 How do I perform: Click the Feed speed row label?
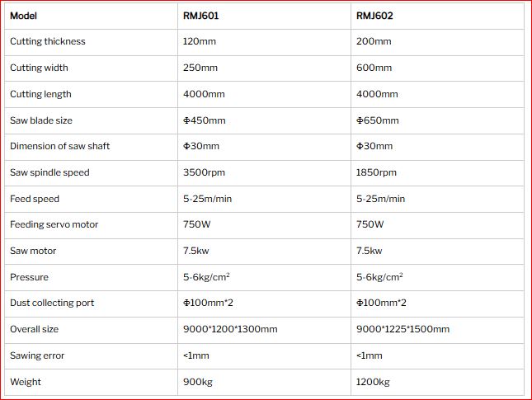35,199
